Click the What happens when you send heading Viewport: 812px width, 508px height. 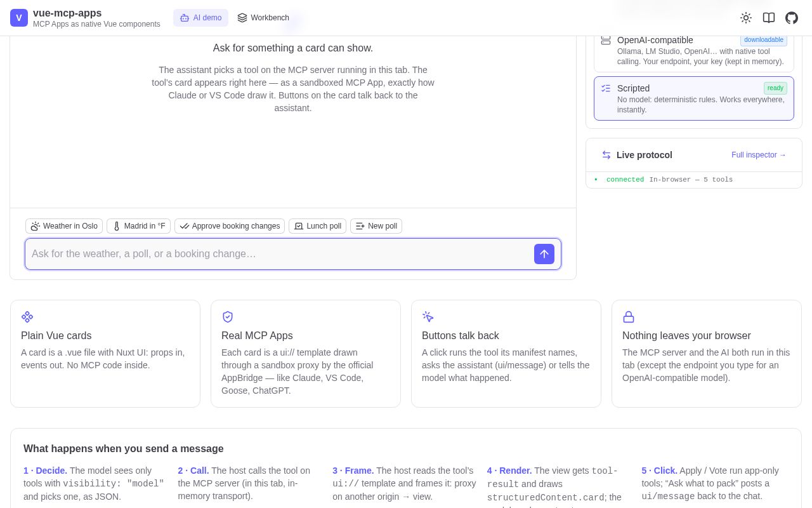(x=124, y=449)
